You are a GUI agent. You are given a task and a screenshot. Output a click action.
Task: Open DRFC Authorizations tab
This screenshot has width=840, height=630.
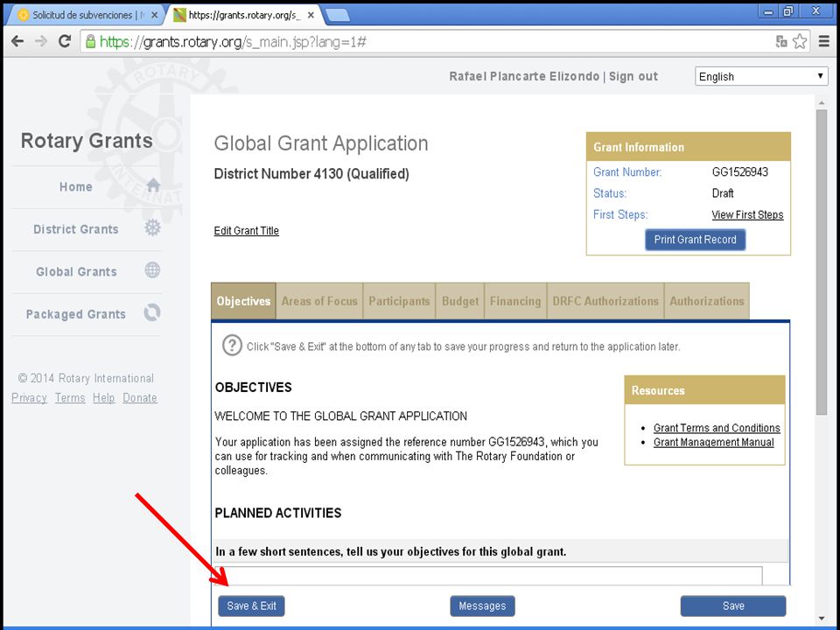(605, 301)
